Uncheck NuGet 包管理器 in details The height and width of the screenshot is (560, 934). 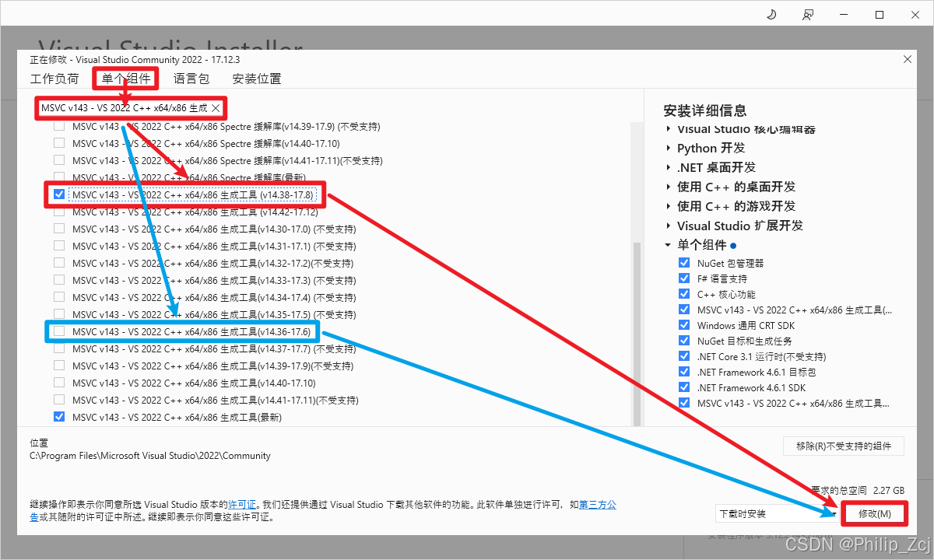684,263
